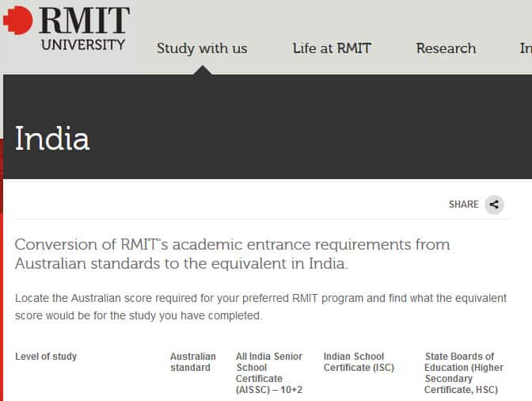Click the RMIT University logo
Viewport: 532px width, 401px height.
(x=66, y=29)
